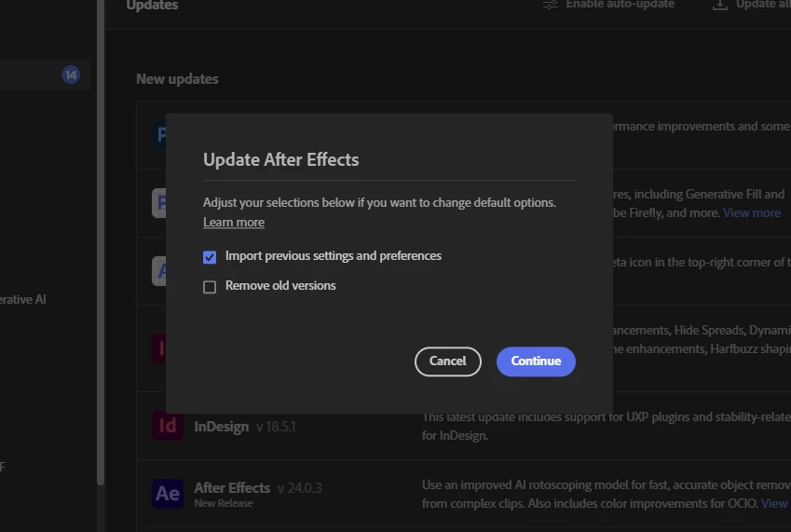Click the Update all download icon

[x=720, y=5]
